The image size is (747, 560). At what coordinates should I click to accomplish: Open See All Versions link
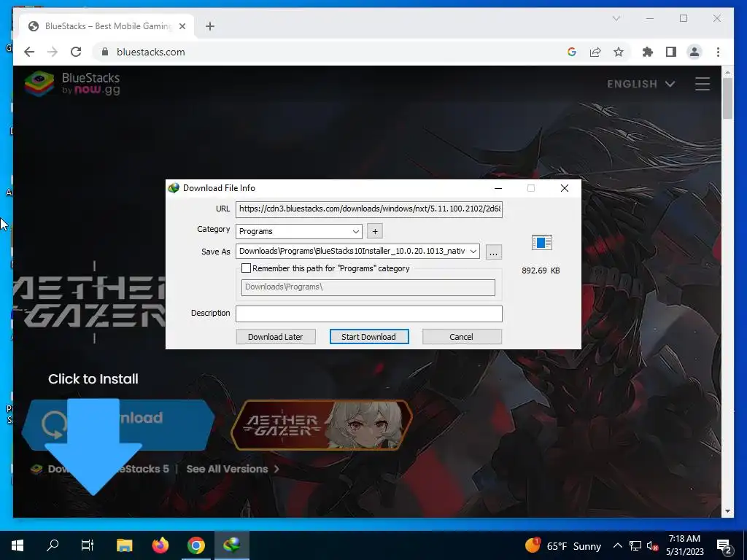point(233,469)
